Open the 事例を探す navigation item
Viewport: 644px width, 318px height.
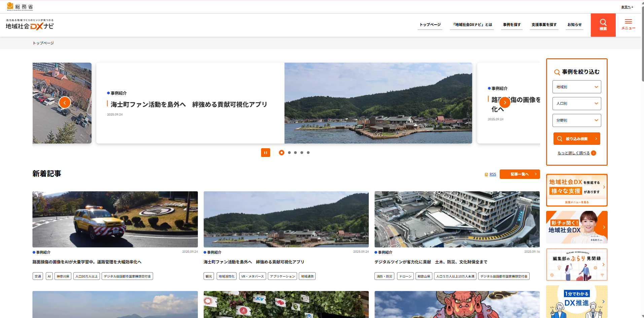click(x=511, y=25)
